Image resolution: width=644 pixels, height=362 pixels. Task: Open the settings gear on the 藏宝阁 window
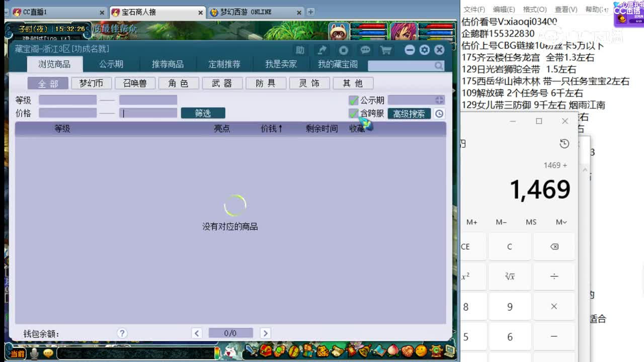pyautogui.click(x=424, y=50)
